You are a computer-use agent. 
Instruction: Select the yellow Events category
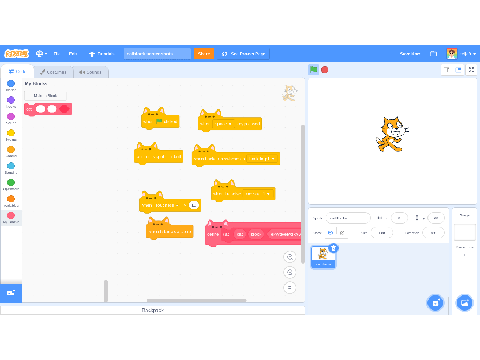11,135
